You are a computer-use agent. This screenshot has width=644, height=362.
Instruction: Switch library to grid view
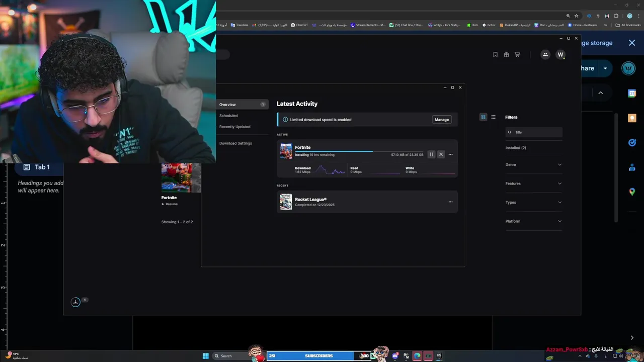(484, 117)
